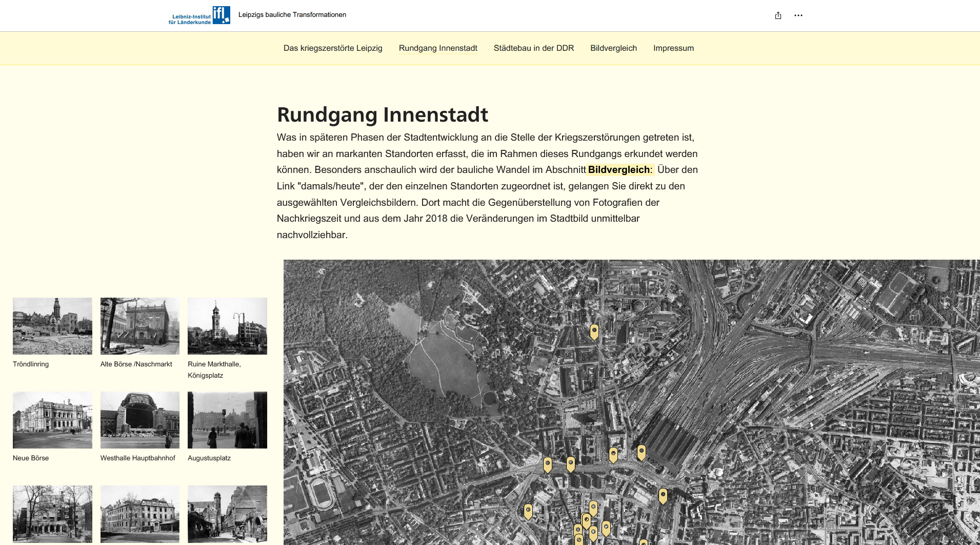Viewport: 980px width, 545px height.
Task: Open the Alte Börse /Naschmarkt thumbnail
Action: coord(140,326)
